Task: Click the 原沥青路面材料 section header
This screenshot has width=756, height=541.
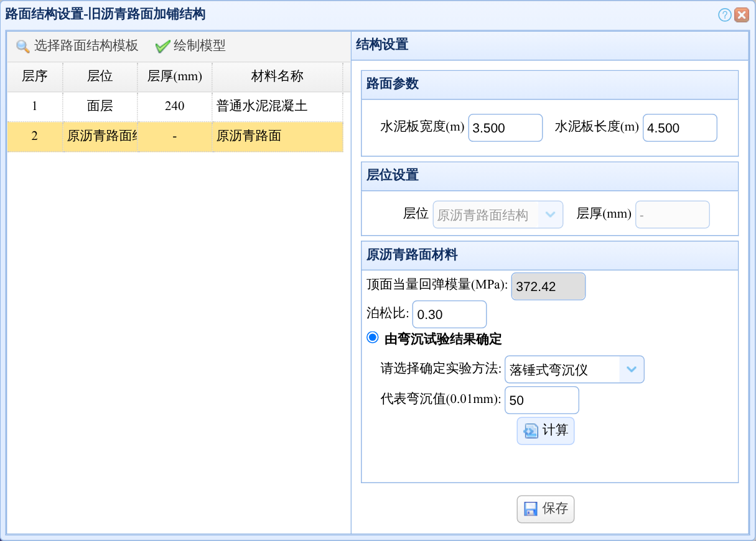Action: pos(549,255)
